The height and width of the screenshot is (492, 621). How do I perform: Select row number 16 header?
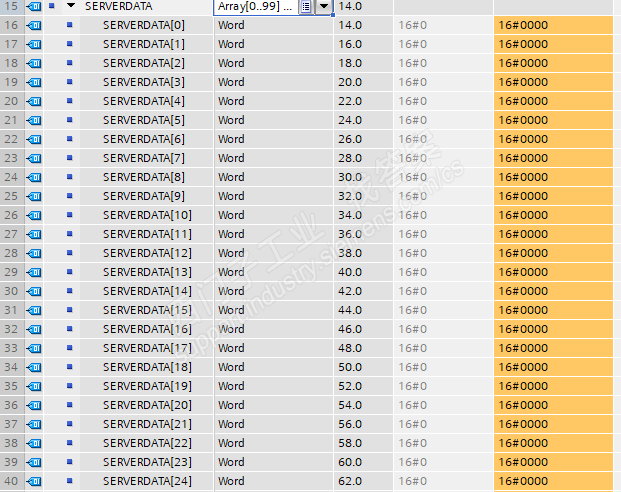12,25
